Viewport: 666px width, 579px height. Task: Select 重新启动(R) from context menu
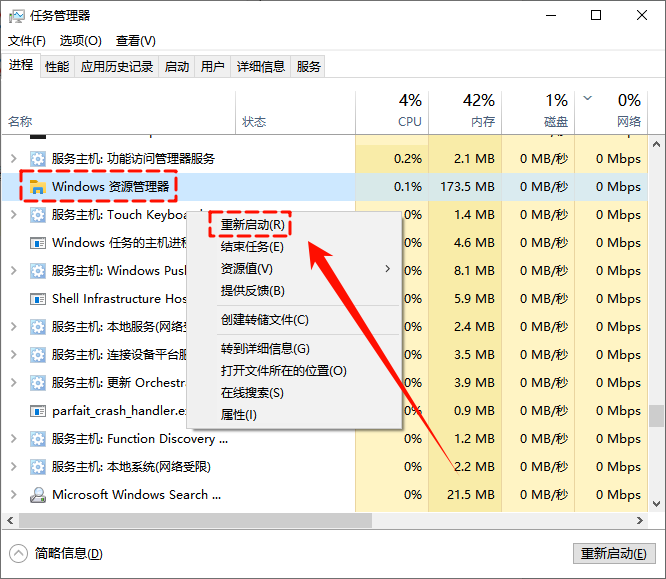(253, 225)
